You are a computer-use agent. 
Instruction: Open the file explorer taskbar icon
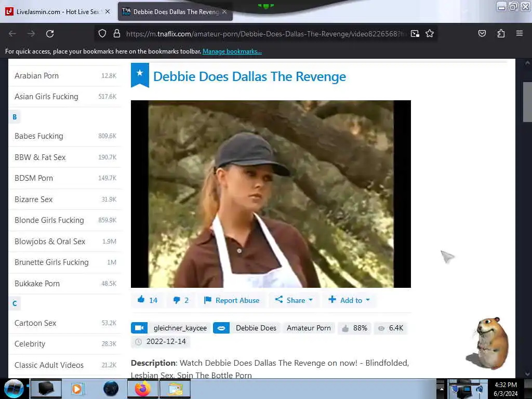(x=175, y=389)
